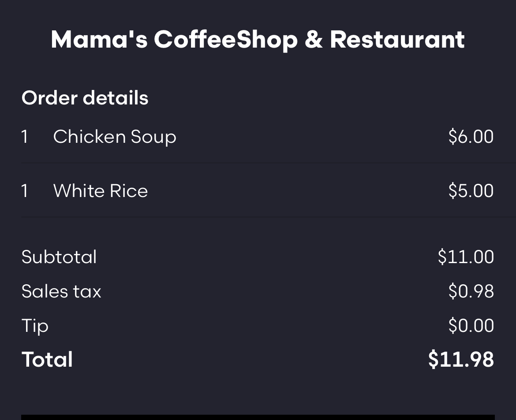Open the White Rice item

coord(101,191)
